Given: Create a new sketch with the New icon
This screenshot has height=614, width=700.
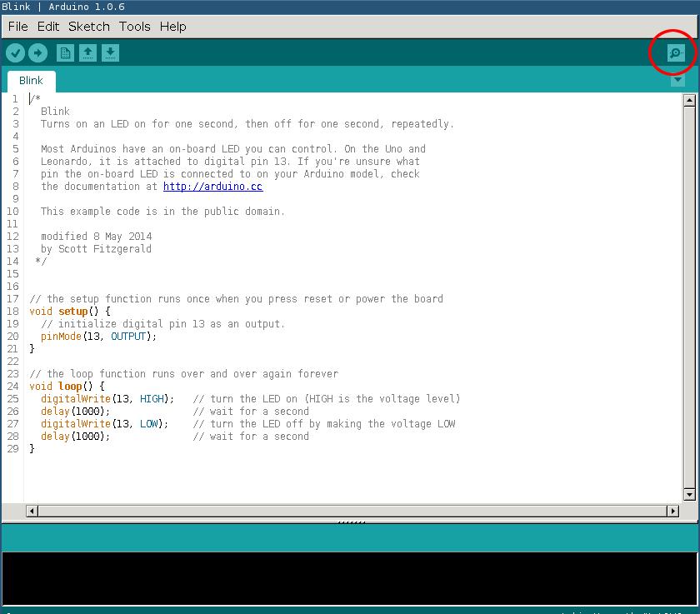Looking at the screenshot, I should (x=65, y=53).
